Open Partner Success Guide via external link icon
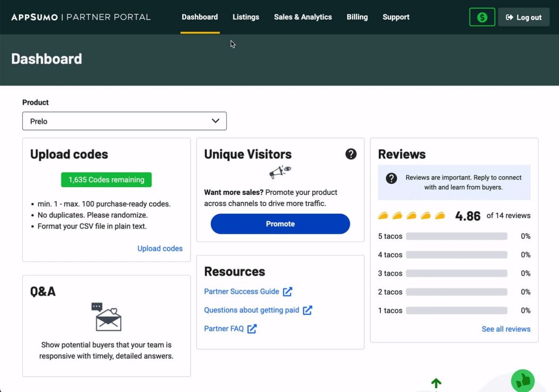 [x=287, y=291]
